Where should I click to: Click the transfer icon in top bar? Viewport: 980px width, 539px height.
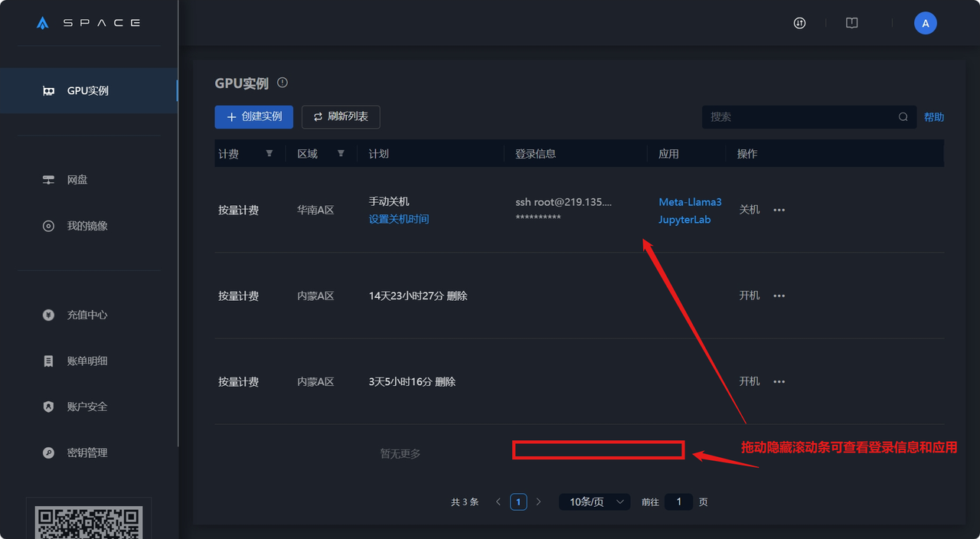[x=799, y=23]
